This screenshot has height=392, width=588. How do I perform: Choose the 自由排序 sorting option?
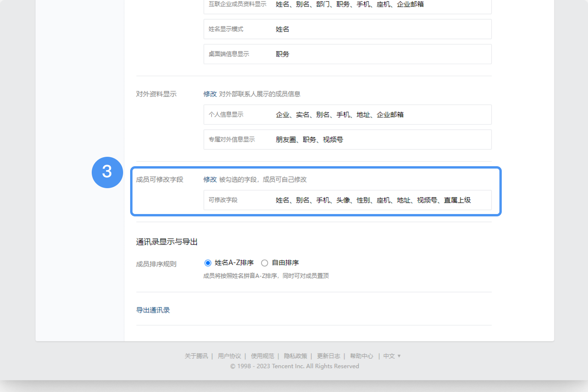pos(265,263)
